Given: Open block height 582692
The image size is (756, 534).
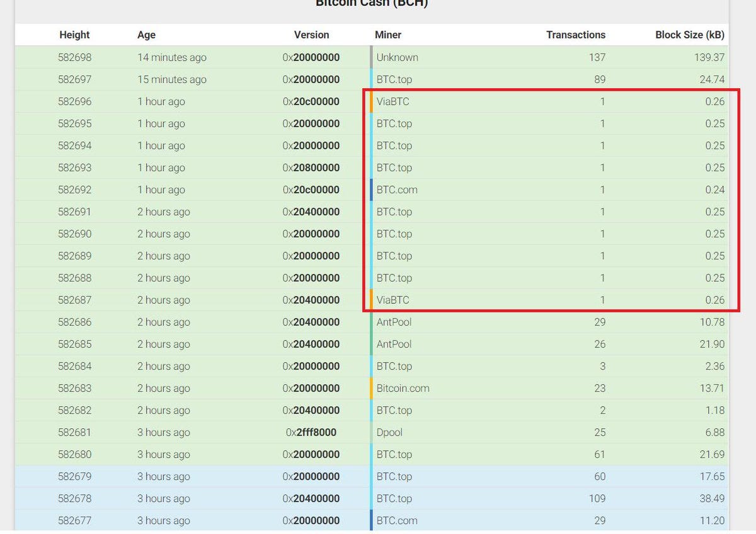Looking at the screenshot, I should (x=74, y=190).
